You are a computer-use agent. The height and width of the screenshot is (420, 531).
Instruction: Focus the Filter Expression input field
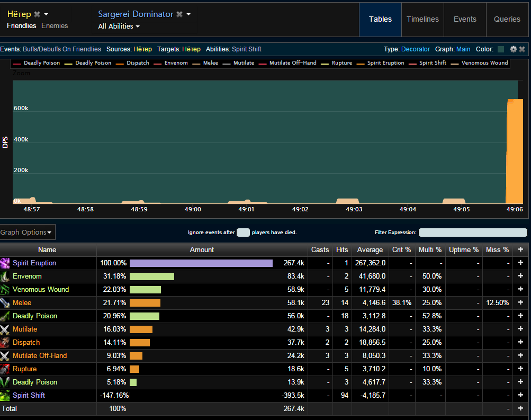(x=473, y=233)
